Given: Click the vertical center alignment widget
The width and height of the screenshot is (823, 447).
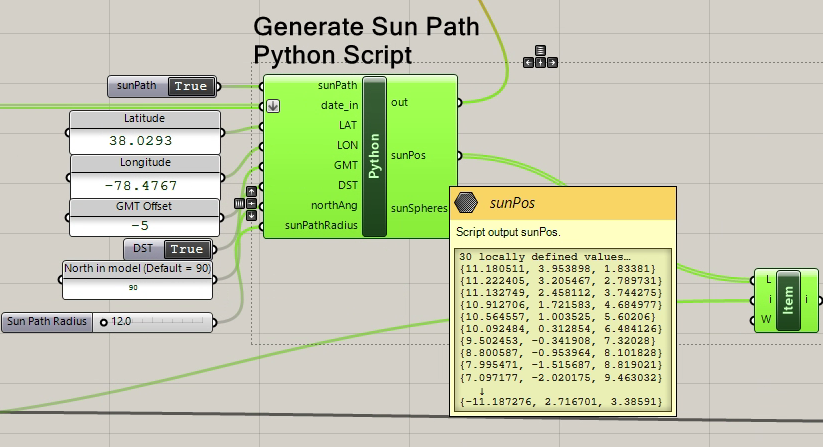Looking at the screenshot, I should (251, 203).
